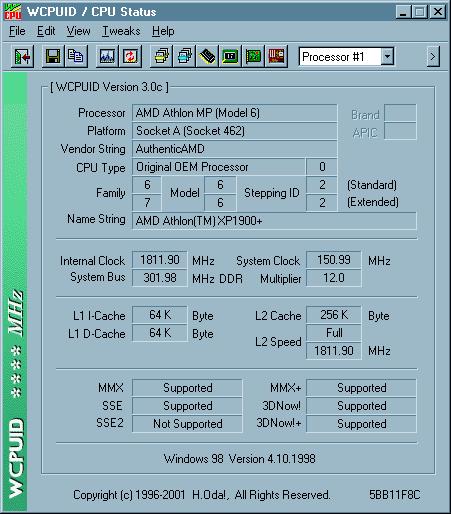Expand the Processor #1 dropdown arrow
Viewport: 451px width, 514px height.
coord(387,57)
